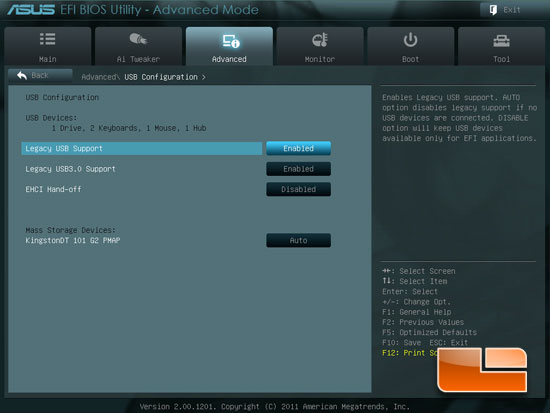
Task: Open the Main tab list icon
Action: [47, 39]
